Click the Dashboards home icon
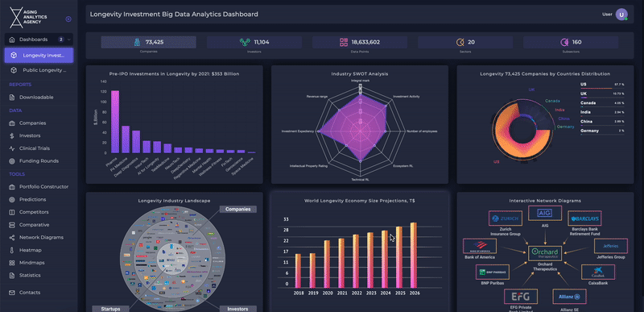Viewport: 644px width, 312px height. pyautogui.click(x=11, y=40)
